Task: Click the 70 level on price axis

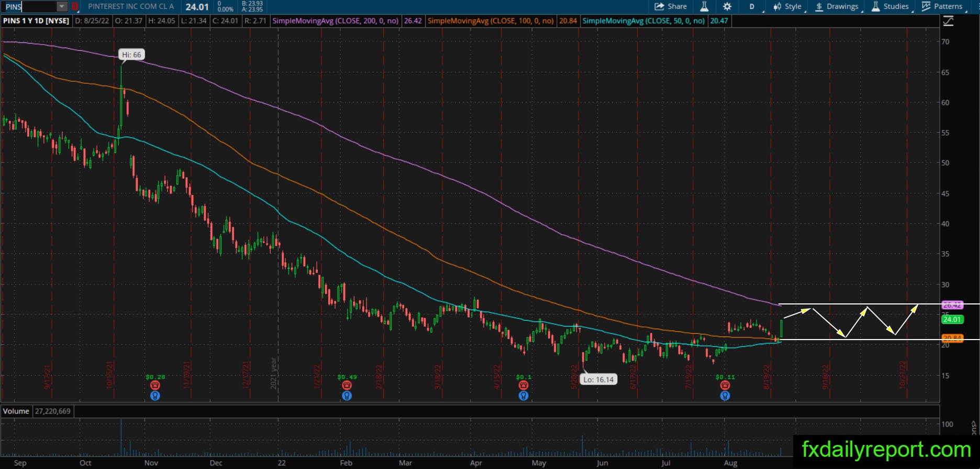Action: pyautogui.click(x=945, y=42)
